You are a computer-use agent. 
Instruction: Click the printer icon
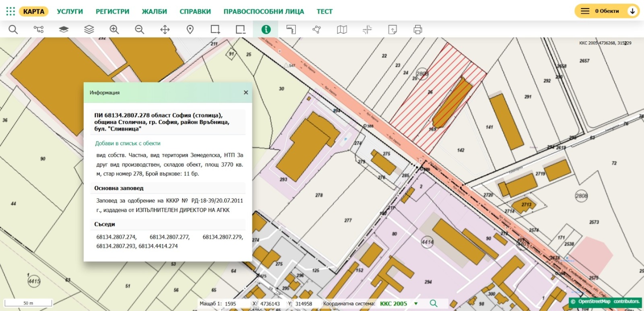point(418,29)
